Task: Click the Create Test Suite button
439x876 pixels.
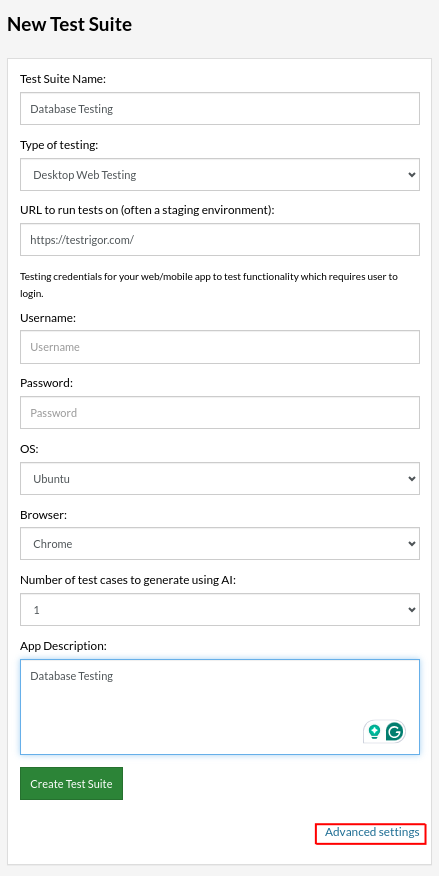Action: pyautogui.click(x=71, y=783)
